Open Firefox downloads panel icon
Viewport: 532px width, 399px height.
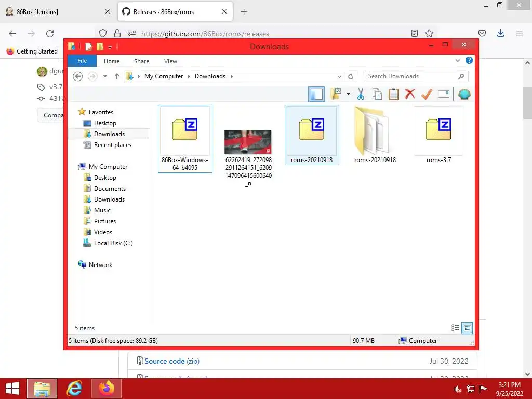500,33
